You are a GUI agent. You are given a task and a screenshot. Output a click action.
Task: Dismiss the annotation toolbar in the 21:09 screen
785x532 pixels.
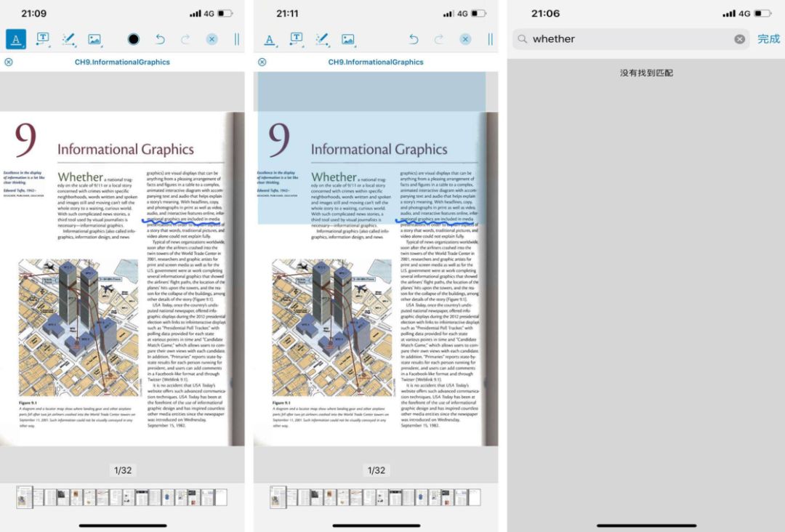tap(212, 39)
